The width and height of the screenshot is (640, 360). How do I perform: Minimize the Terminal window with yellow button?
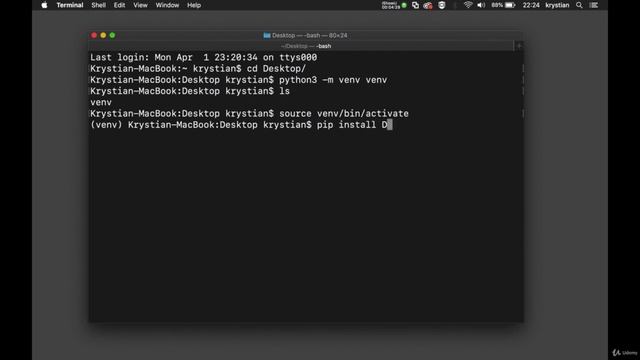103,36
